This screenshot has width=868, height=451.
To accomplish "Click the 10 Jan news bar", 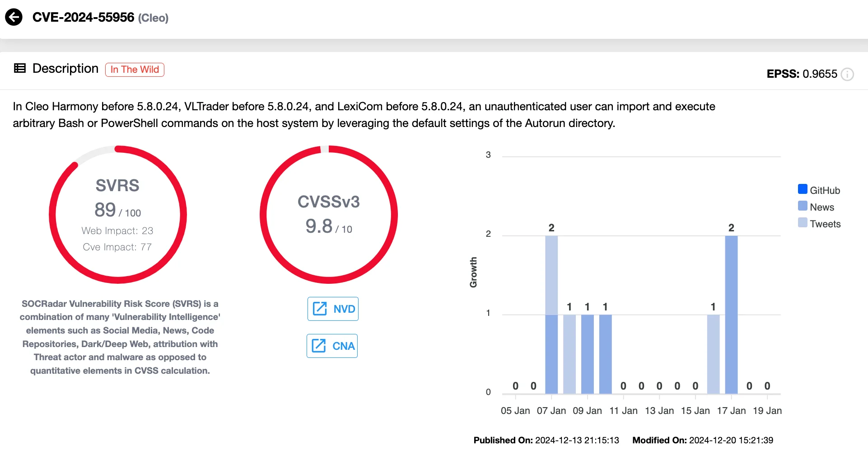I will click(x=606, y=354).
